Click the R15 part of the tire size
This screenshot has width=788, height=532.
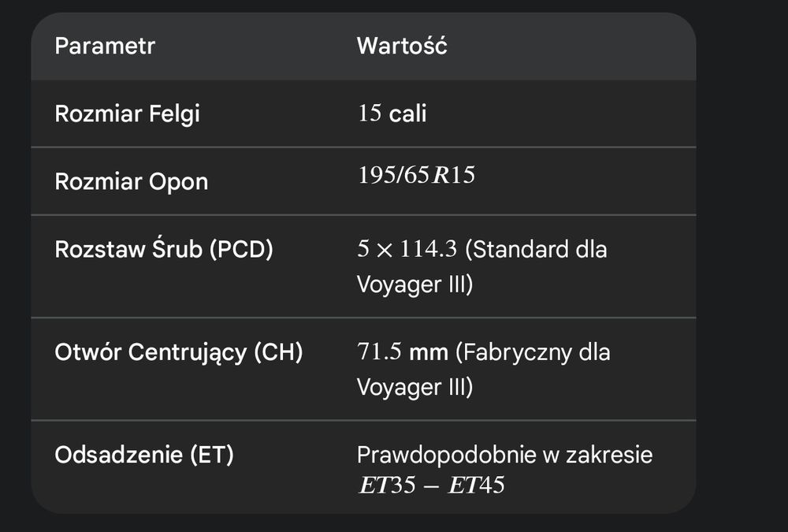click(x=457, y=175)
